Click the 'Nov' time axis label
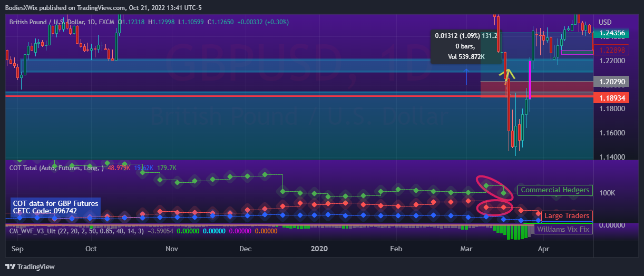The image size is (644, 276). pyautogui.click(x=172, y=248)
